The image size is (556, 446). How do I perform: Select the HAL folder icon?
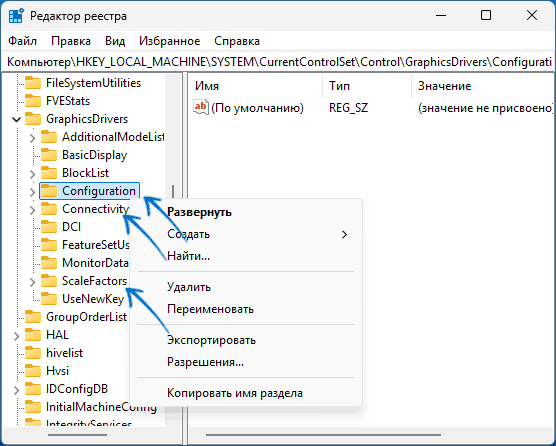point(33,335)
